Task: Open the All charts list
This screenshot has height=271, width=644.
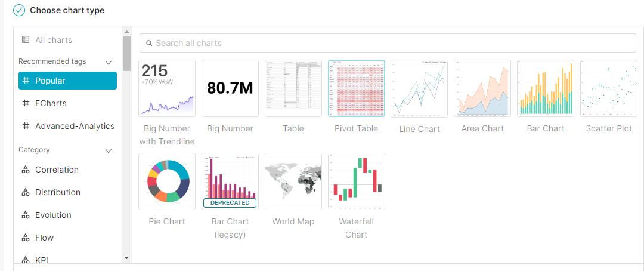Action: [x=53, y=40]
